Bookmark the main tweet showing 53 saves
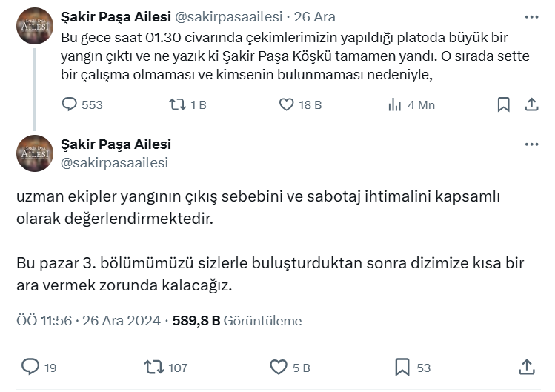The width and height of the screenshot is (555, 392). [x=402, y=368]
